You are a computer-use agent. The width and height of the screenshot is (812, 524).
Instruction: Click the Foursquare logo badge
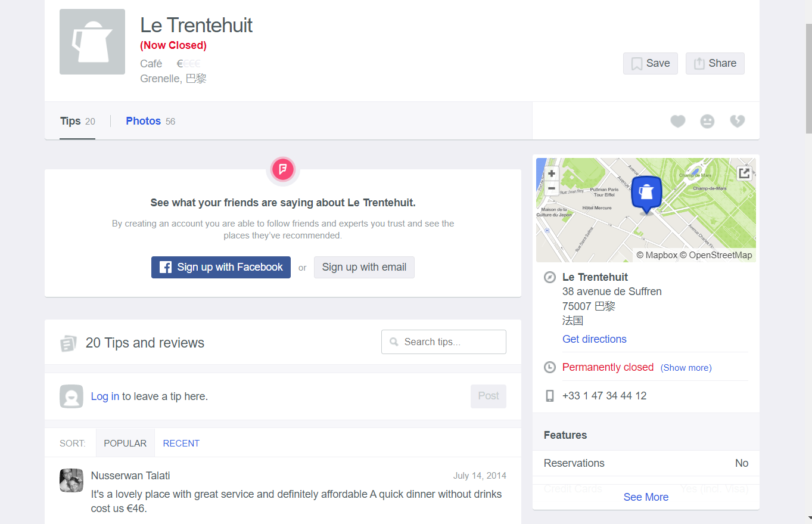[283, 169]
